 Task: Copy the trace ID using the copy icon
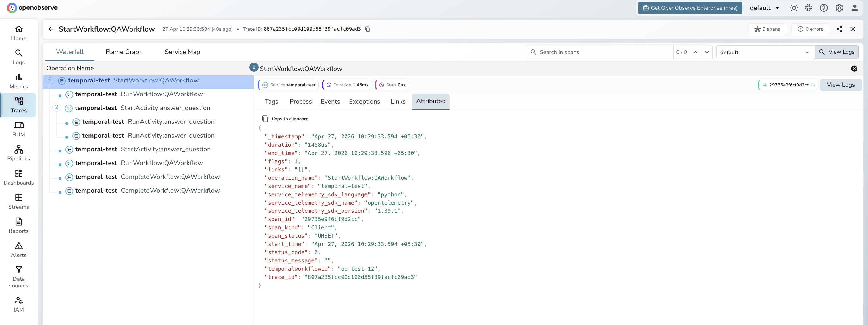(x=367, y=29)
